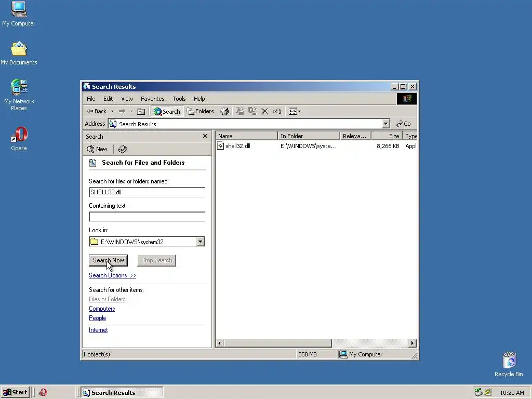Launch Opera from the desktop shortcut

click(x=19, y=138)
